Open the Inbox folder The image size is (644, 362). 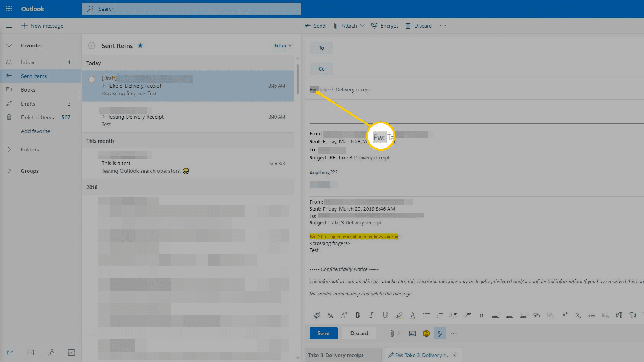(x=41, y=62)
